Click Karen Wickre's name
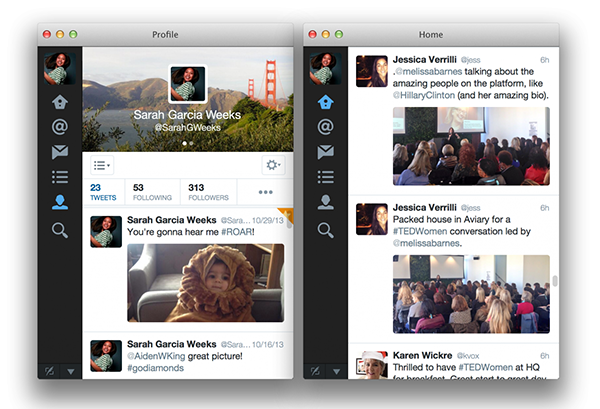 (422, 355)
